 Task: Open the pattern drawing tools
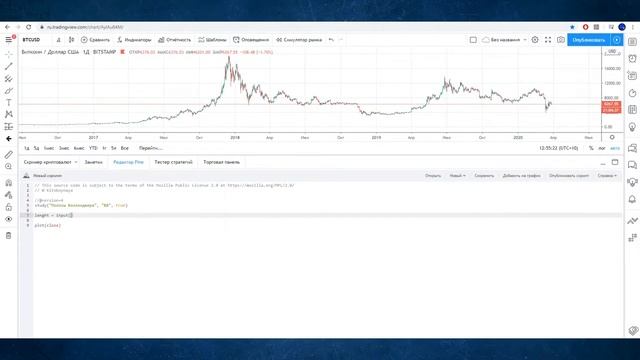(x=9, y=114)
